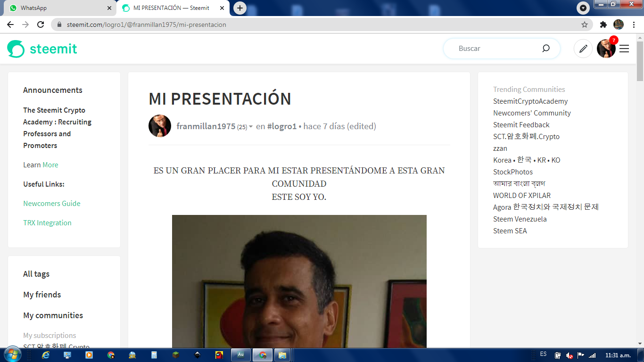This screenshot has height=362, width=644.
Task: Open the Windows Start button
Action: pyautogui.click(x=13, y=354)
